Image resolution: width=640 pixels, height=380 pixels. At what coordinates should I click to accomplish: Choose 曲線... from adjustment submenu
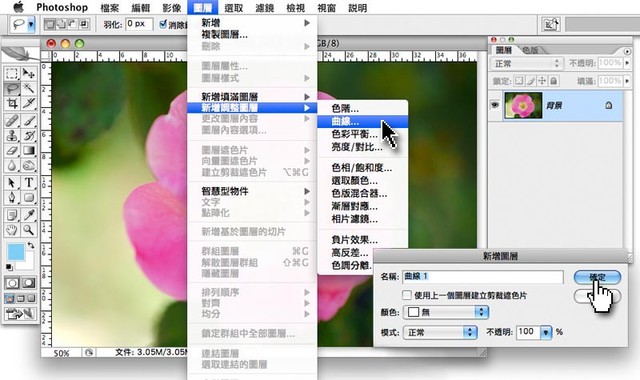pyautogui.click(x=362, y=121)
